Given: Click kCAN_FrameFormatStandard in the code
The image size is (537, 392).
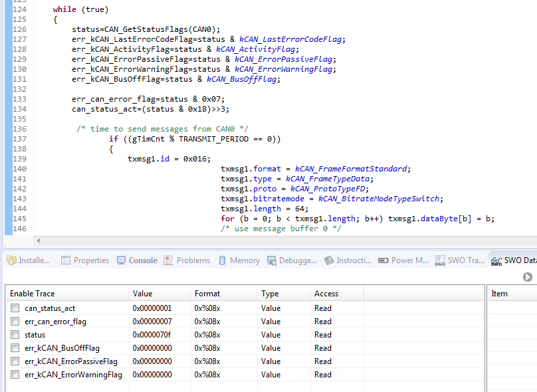Looking at the screenshot, I should (351, 169).
